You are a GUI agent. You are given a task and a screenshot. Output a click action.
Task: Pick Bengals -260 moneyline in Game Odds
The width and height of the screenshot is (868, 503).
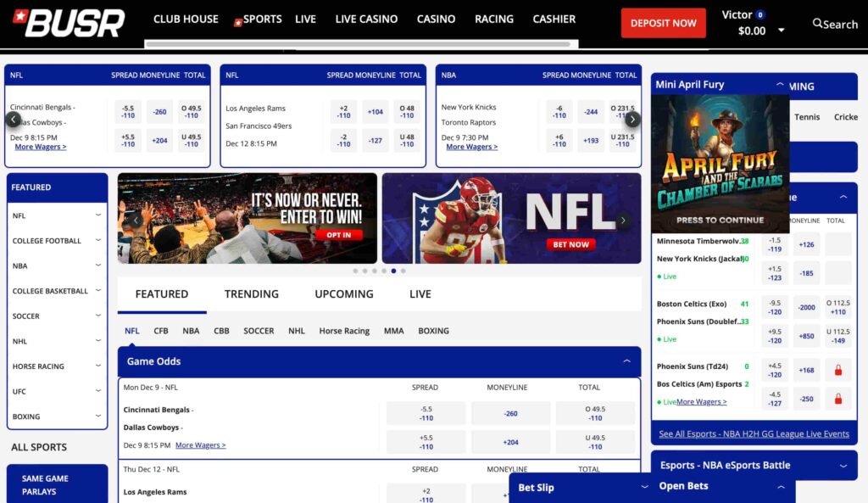pyautogui.click(x=510, y=413)
